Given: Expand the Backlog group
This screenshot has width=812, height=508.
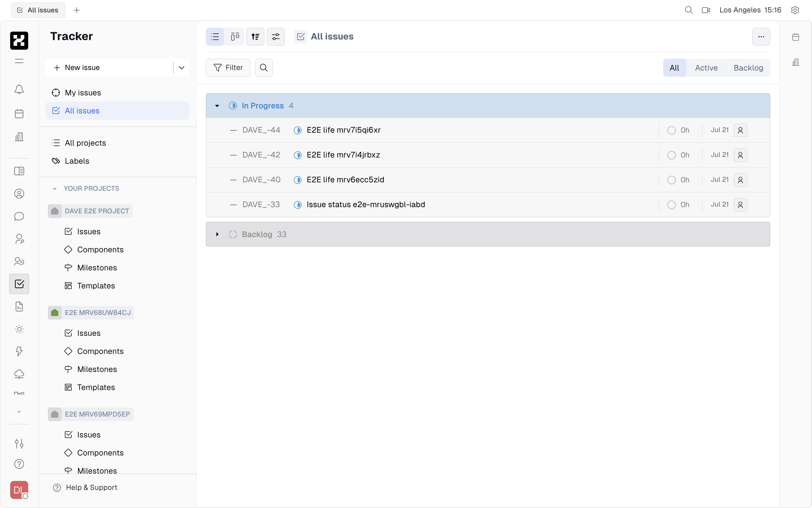Looking at the screenshot, I should pyautogui.click(x=217, y=234).
